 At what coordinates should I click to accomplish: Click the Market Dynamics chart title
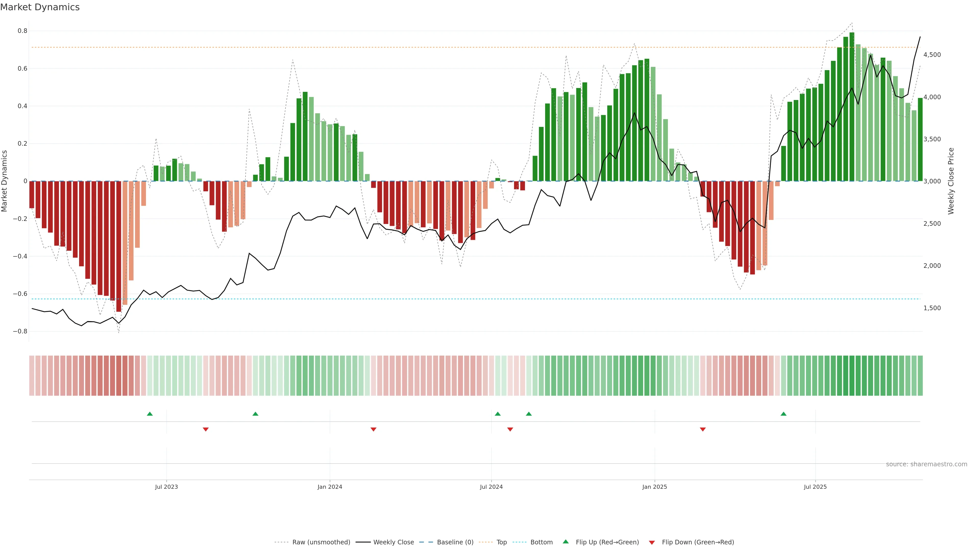pos(40,7)
